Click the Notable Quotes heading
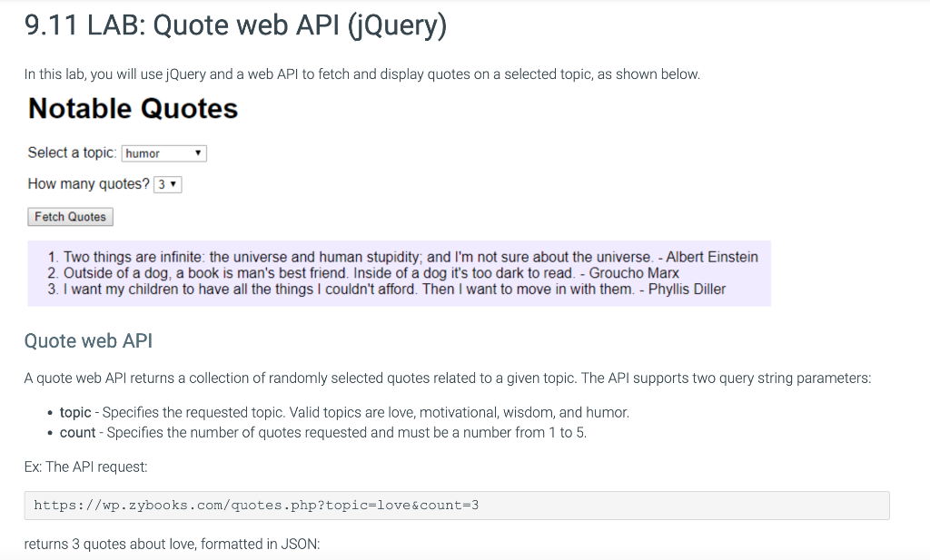This screenshot has width=930, height=560. point(133,108)
